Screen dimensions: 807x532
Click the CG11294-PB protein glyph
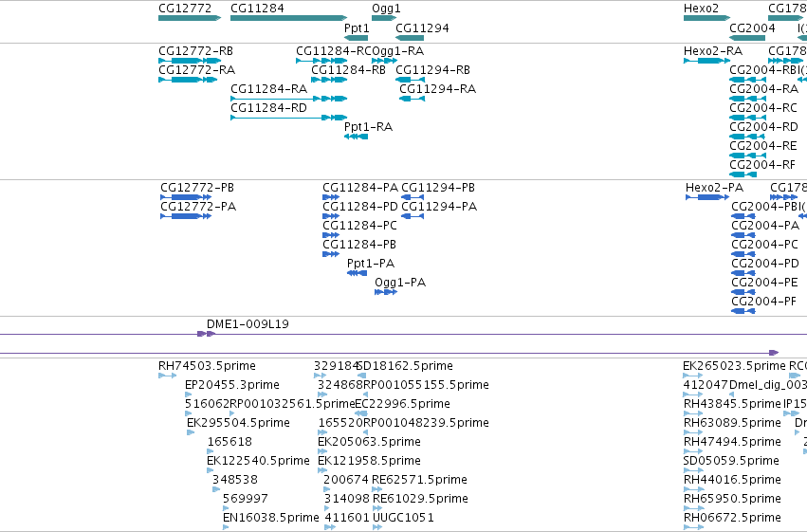(x=413, y=197)
